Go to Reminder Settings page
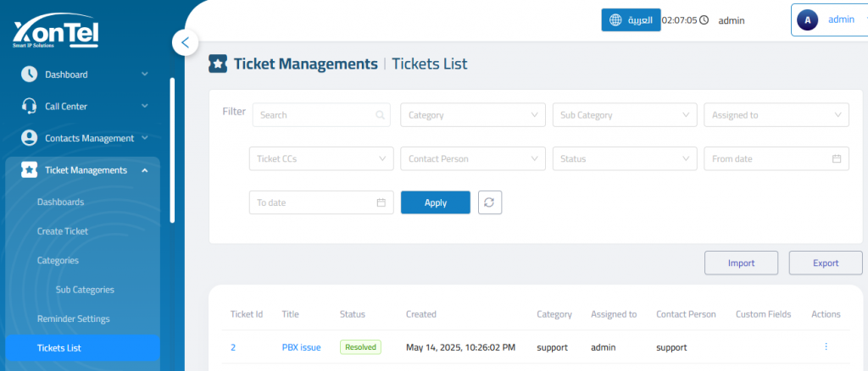The width and height of the screenshot is (868, 371). point(73,319)
